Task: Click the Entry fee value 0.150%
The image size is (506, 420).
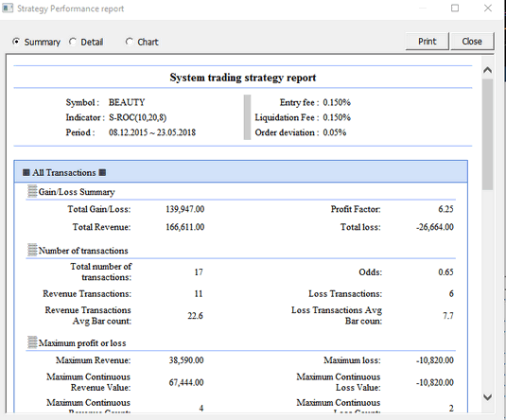Action: pos(337,102)
